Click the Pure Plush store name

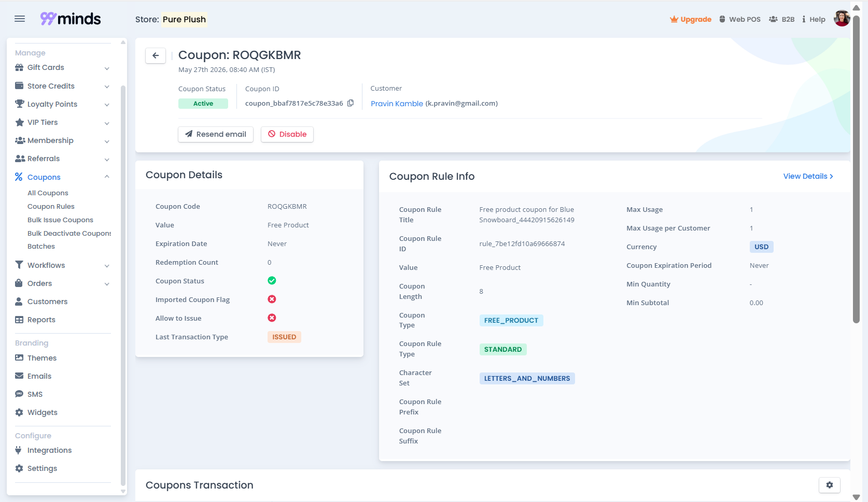(x=184, y=20)
